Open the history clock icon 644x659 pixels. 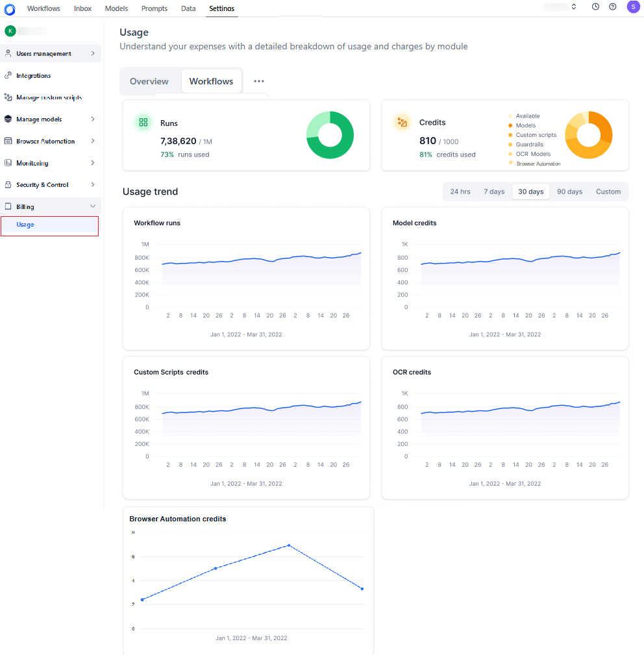(x=595, y=7)
